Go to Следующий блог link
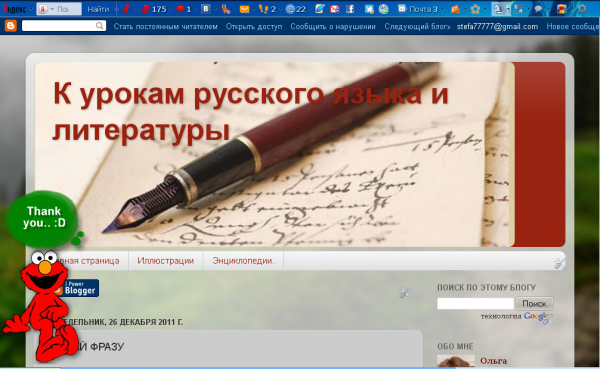Image resolution: width=600 pixels, height=369 pixels. coord(417,26)
